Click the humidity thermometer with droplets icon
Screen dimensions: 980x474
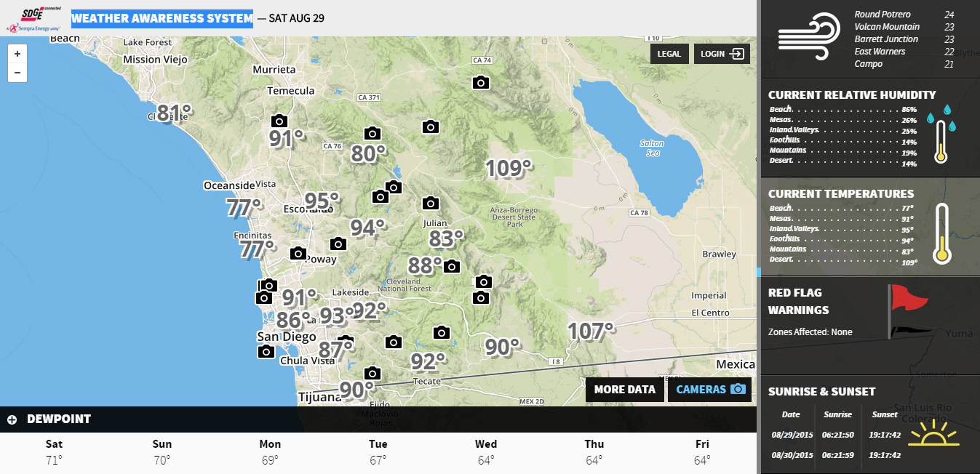(x=941, y=133)
